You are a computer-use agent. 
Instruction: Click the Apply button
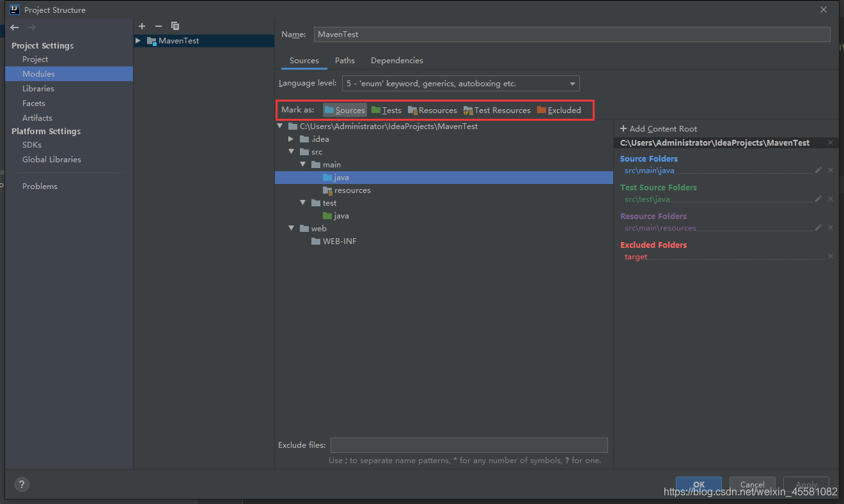tap(806, 484)
